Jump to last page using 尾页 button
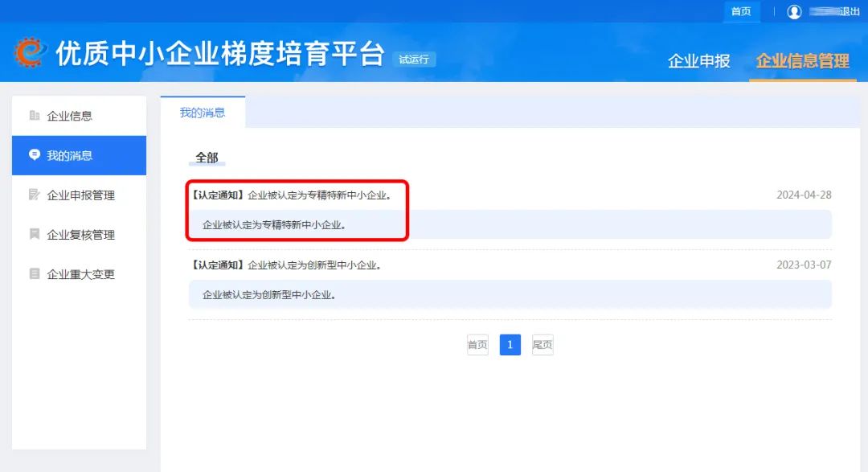Image resolution: width=868 pixels, height=472 pixels. [542, 344]
